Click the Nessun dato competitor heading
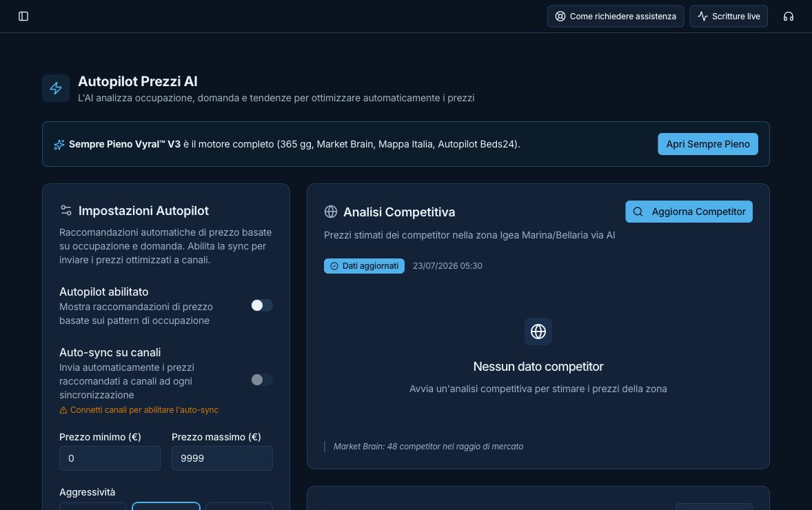Viewport: 812px width, 510px height. click(538, 367)
